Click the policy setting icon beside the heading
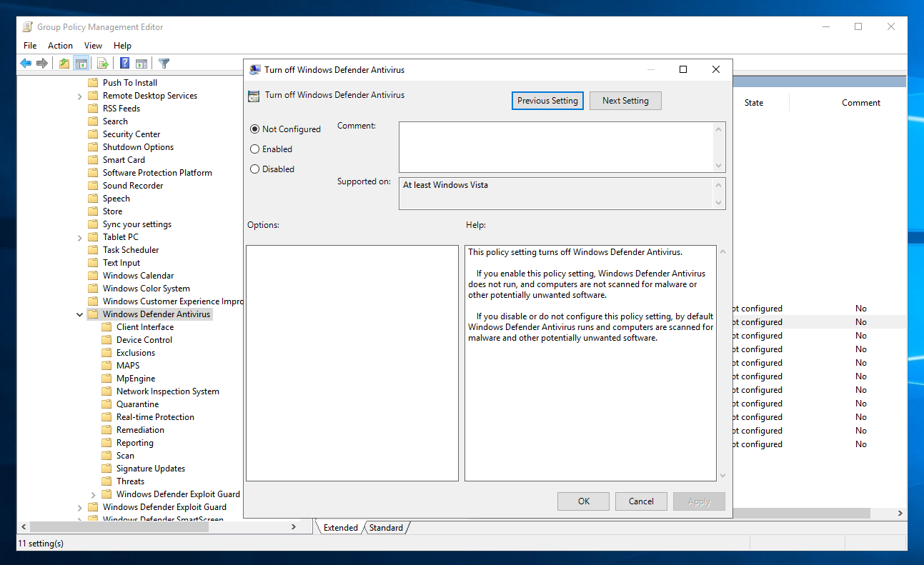This screenshot has width=924, height=565. tap(253, 95)
